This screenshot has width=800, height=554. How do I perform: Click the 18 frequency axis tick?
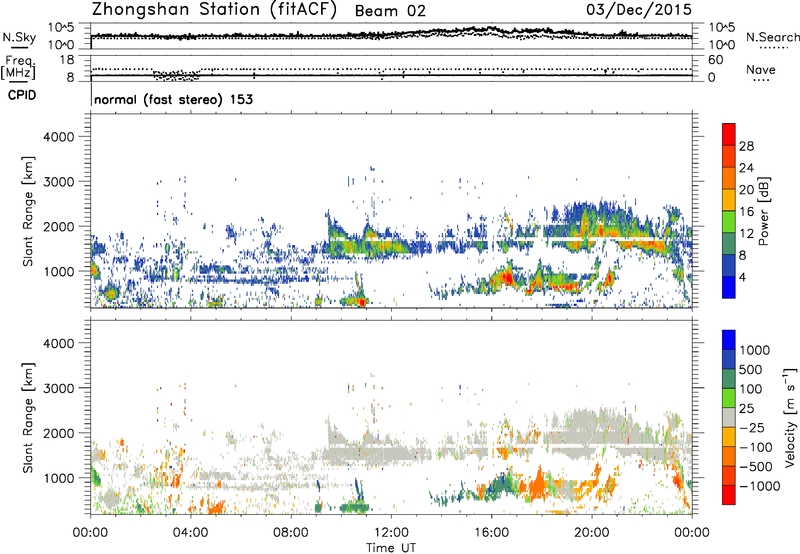click(67, 60)
